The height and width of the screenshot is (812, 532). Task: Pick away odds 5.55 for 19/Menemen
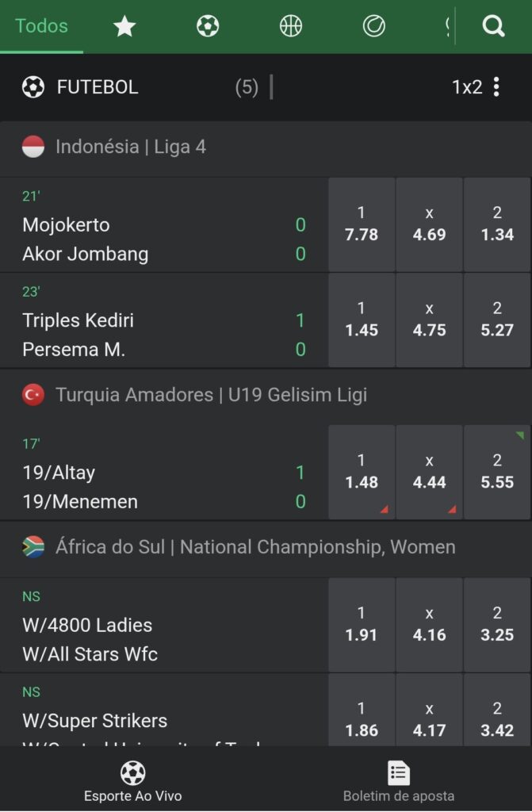coord(497,473)
